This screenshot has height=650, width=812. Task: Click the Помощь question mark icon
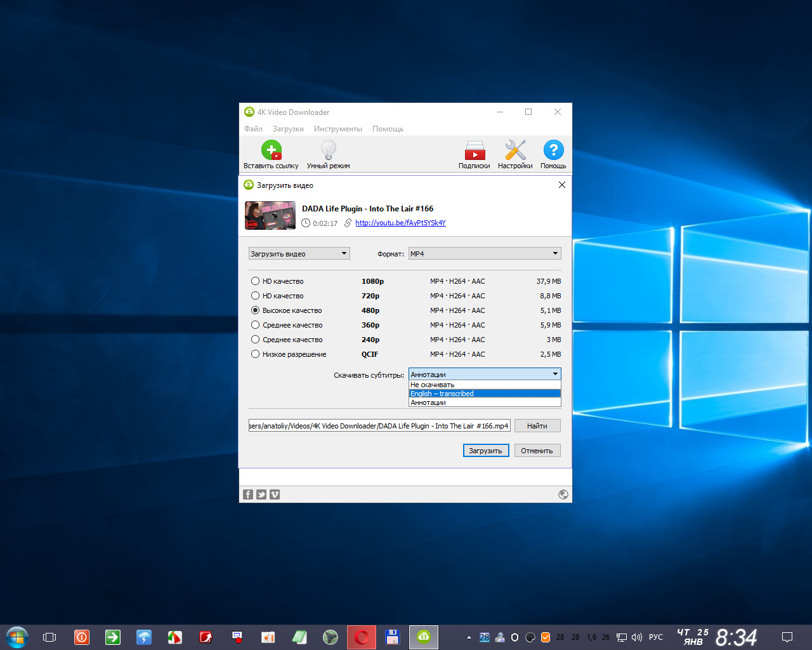tap(553, 150)
